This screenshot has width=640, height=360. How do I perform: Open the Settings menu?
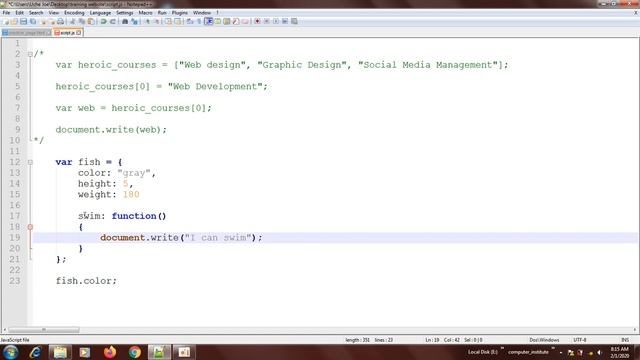pyautogui.click(x=124, y=13)
